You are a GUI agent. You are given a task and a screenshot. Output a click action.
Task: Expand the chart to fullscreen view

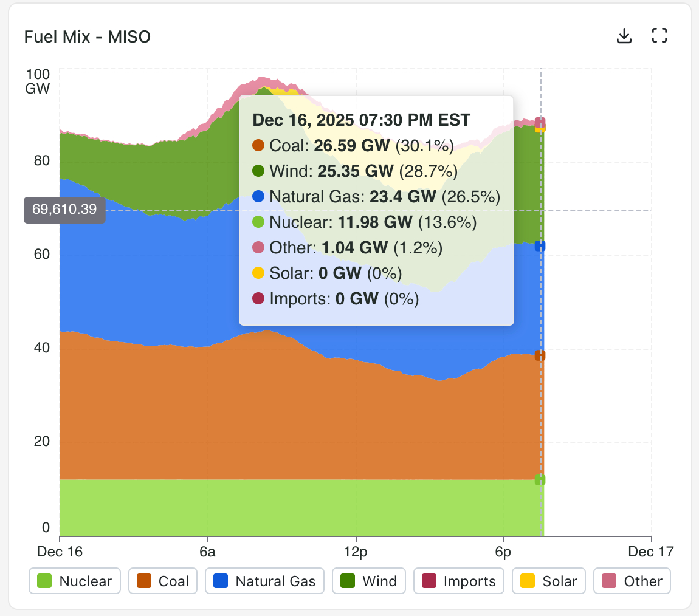click(x=659, y=36)
